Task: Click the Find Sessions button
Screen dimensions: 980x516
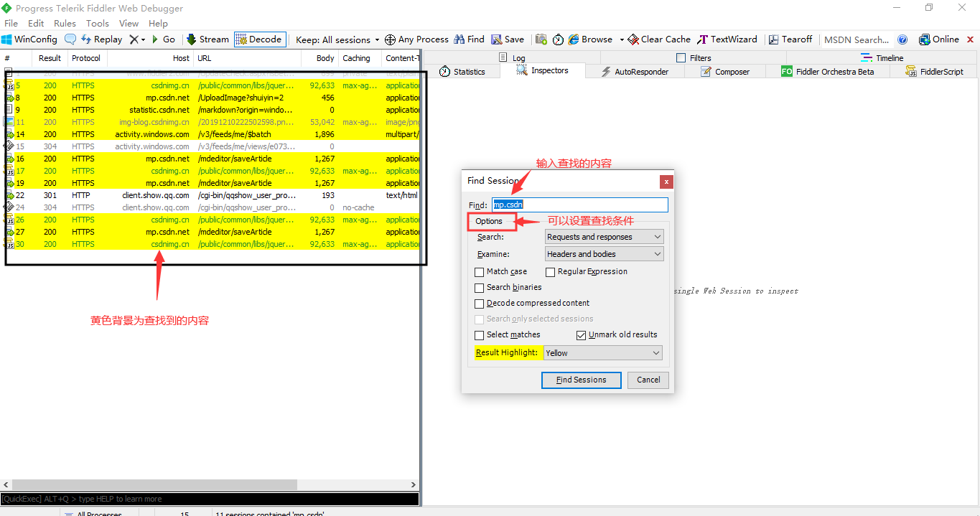Action: tap(582, 380)
